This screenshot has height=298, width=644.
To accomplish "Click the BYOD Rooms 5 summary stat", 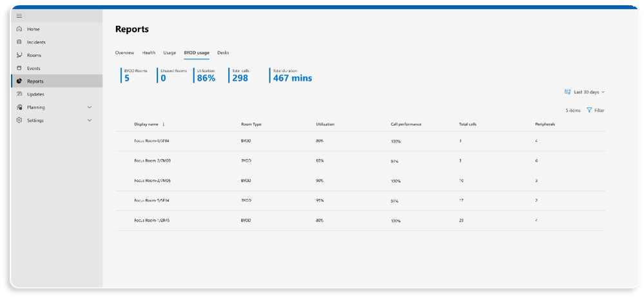I will (x=134, y=75).
